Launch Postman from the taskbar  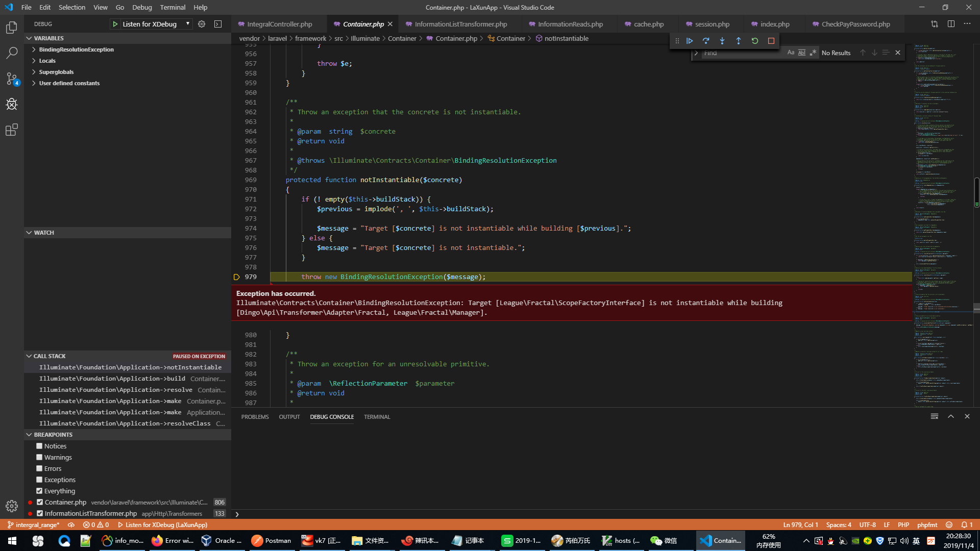271,540
